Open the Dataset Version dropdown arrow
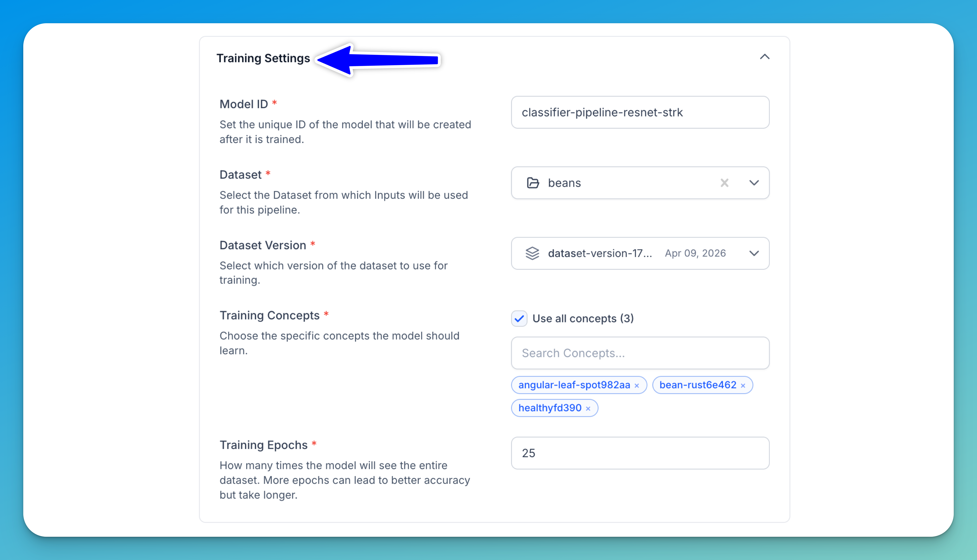 point(754,253)
